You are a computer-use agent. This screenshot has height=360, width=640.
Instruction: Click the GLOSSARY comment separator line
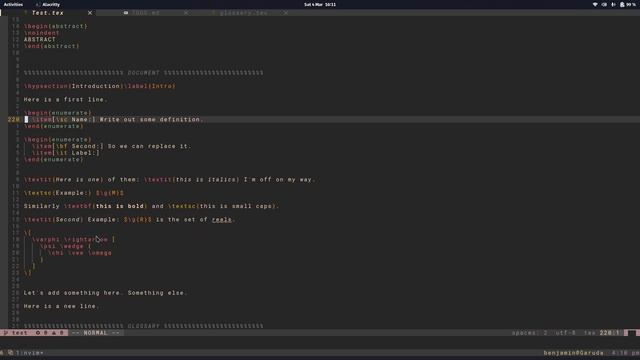(143, 326)
